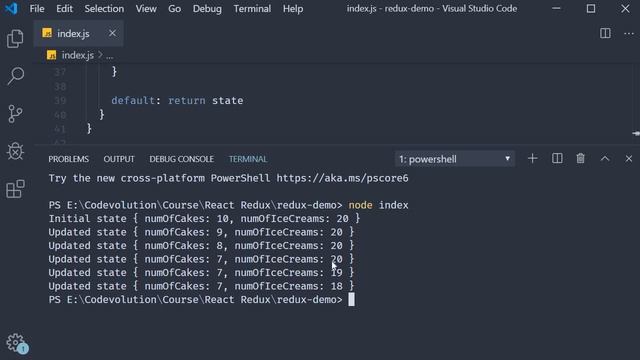The height and width of the screenshot is (360, 640).
Task: Switch to the OUTPUT panel tab
Action: click(119, 159)
